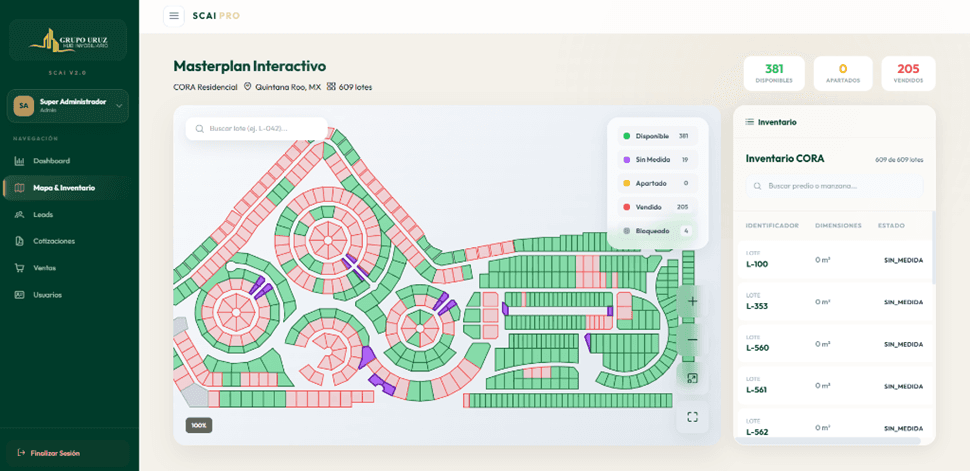Click the Ventas shopping cart icon

[x=20, y=268]
